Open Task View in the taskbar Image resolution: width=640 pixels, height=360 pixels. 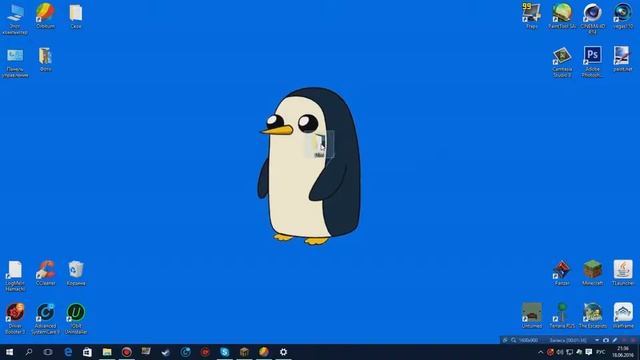coord(48,352)
